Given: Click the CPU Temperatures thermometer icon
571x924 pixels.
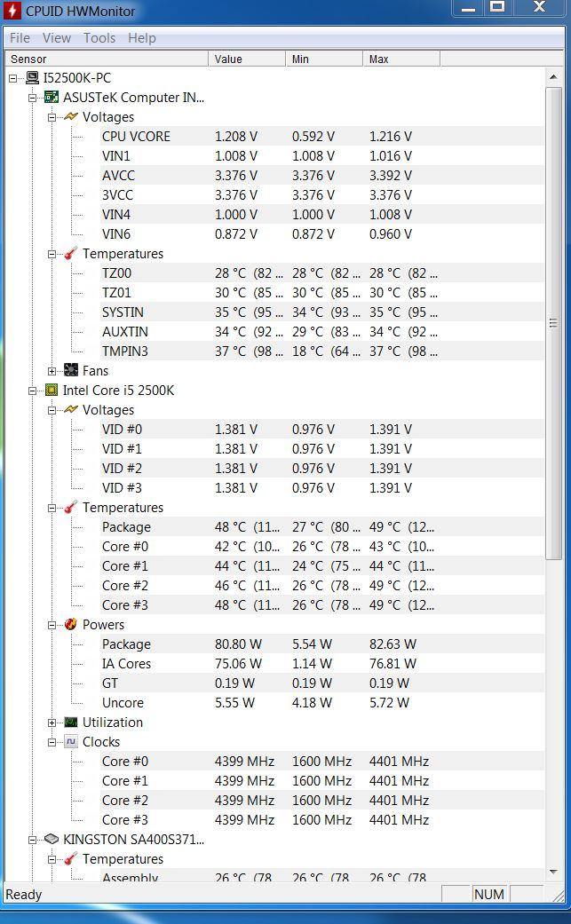Looking at the screenshot, I should [x=71, y=508].
